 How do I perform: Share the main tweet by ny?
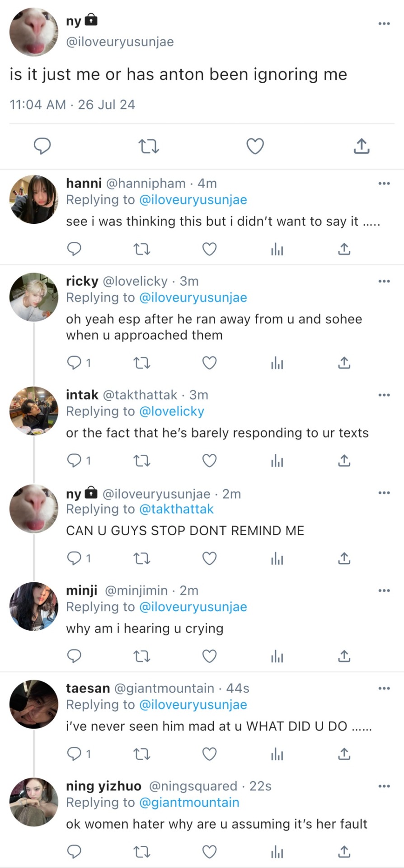pyautogui.click(x=361, y=146)
